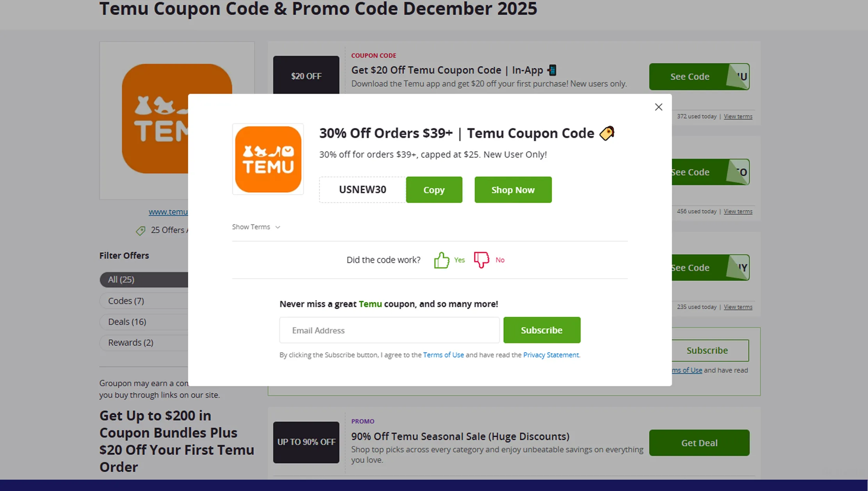Click the UP TO 90% OFF badge

(306, 442)
